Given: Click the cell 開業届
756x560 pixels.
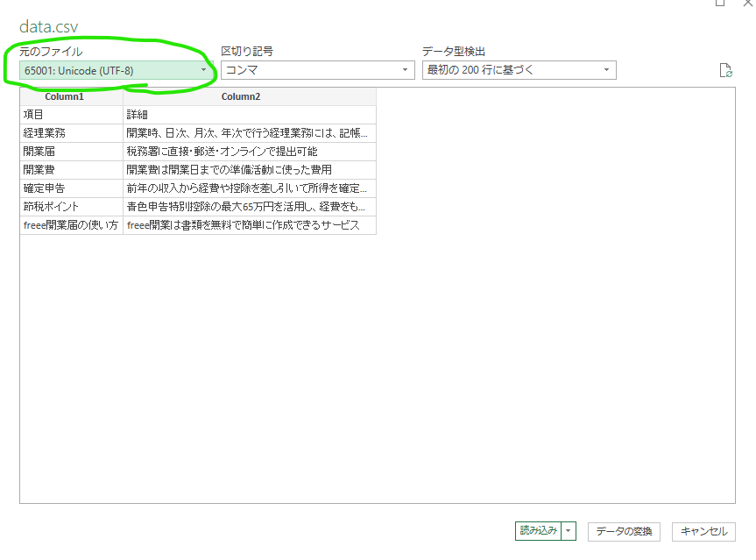Looking at the screenshot, I should coord(71,152).
